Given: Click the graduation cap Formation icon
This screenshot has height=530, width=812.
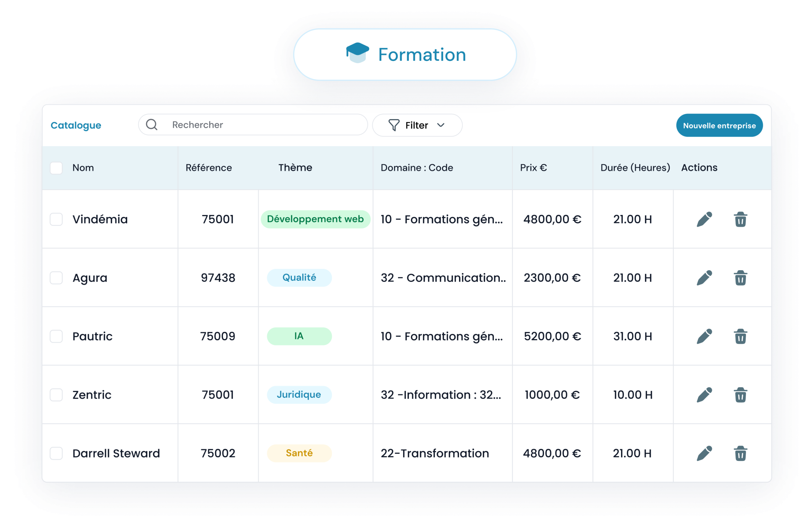Looking at the screenshot, I should (357, 53).
